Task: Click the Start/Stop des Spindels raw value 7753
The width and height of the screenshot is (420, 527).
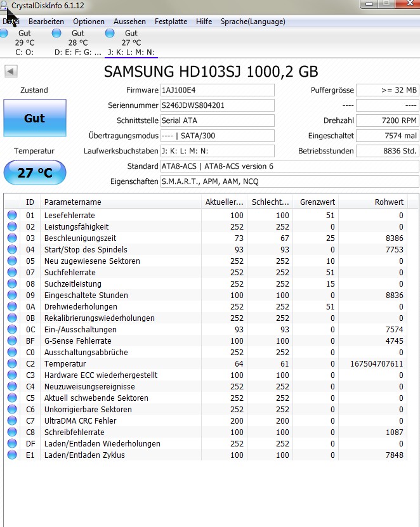Action: pyautogui.click(x=394, y=249)
